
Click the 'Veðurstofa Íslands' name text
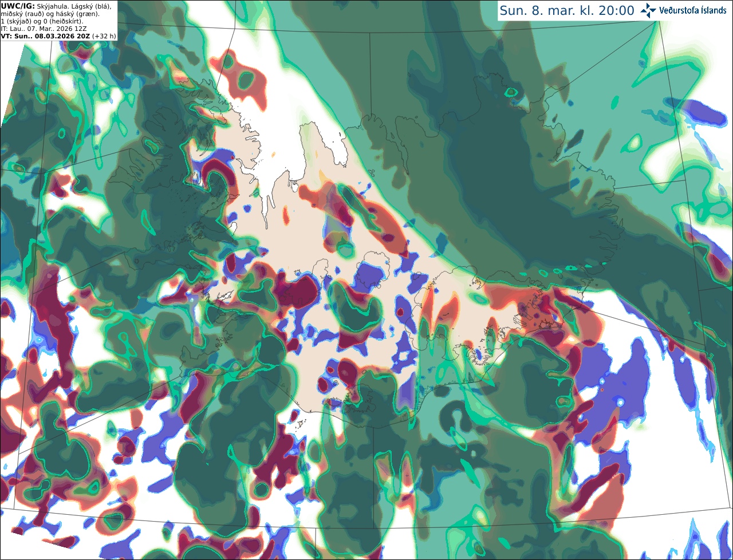pos(693,10)
